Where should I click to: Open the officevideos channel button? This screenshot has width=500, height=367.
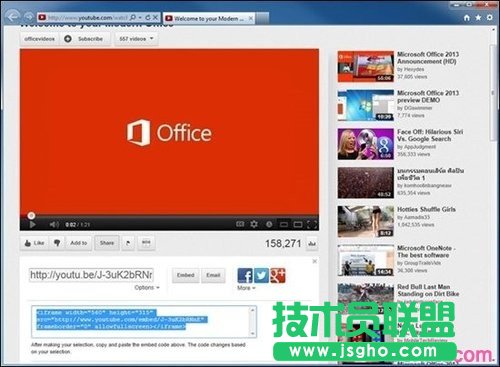pos(39,39)
